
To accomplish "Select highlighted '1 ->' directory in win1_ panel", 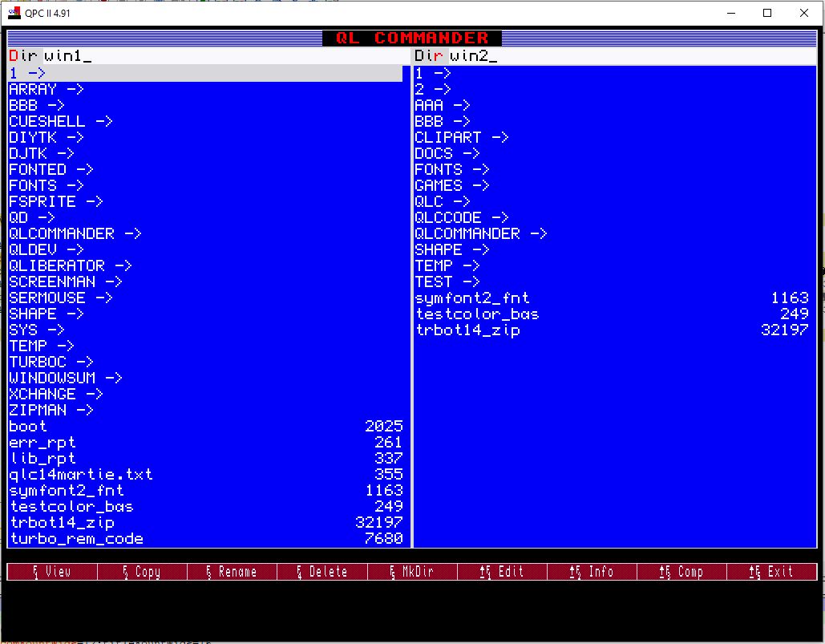I will [206, 73].
